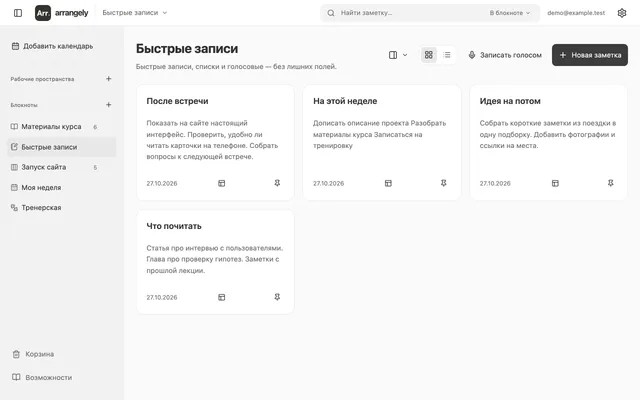The image size is (640, 400).
Task: Open the После встречи note card
Action: tap(215, 142)
